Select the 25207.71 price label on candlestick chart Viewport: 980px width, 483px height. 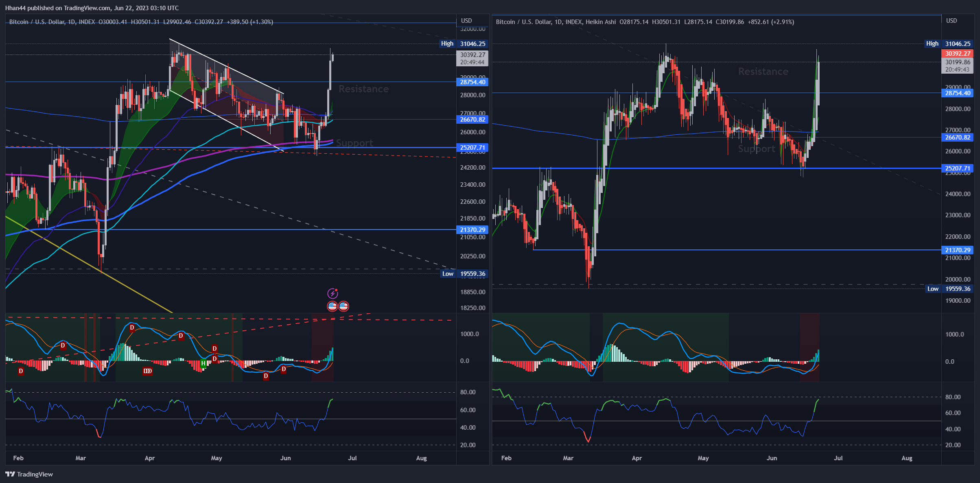click(472, 147)
